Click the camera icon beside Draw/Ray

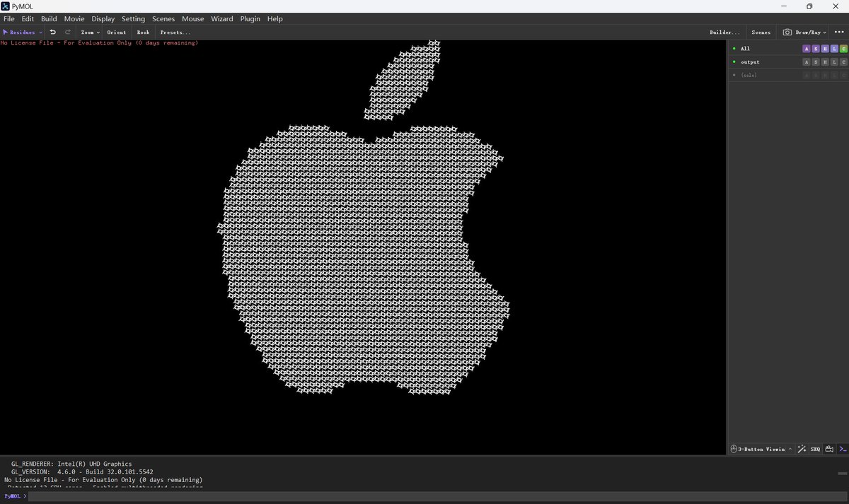click(x=787, y=32)
